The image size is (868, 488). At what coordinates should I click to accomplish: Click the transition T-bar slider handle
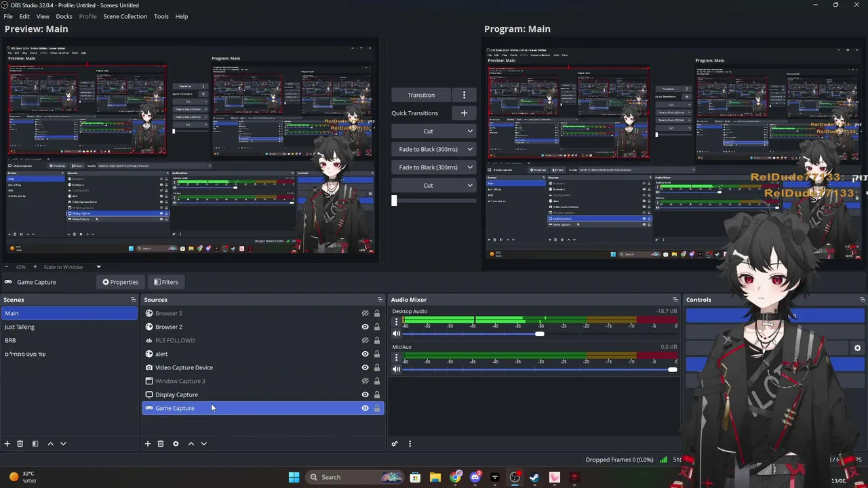394,201
